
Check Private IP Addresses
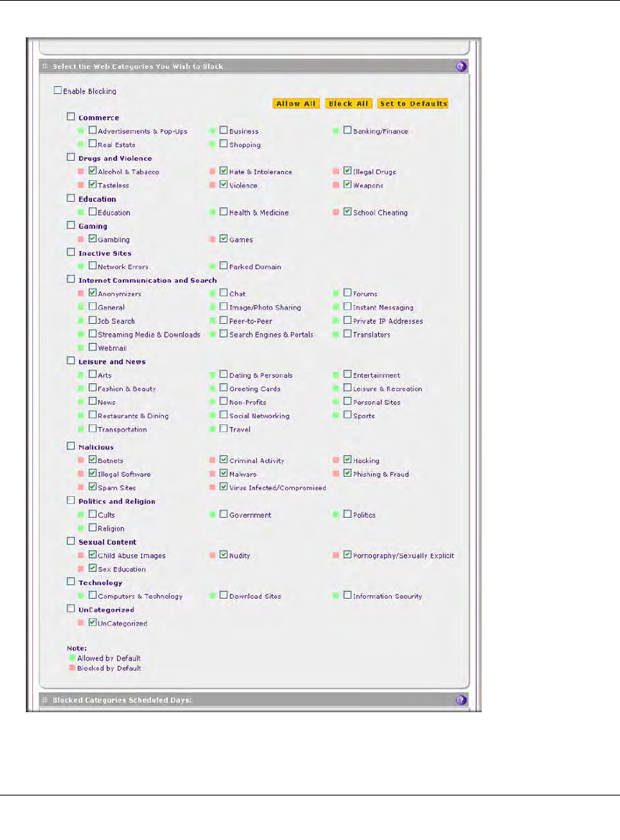click(347, 319)
